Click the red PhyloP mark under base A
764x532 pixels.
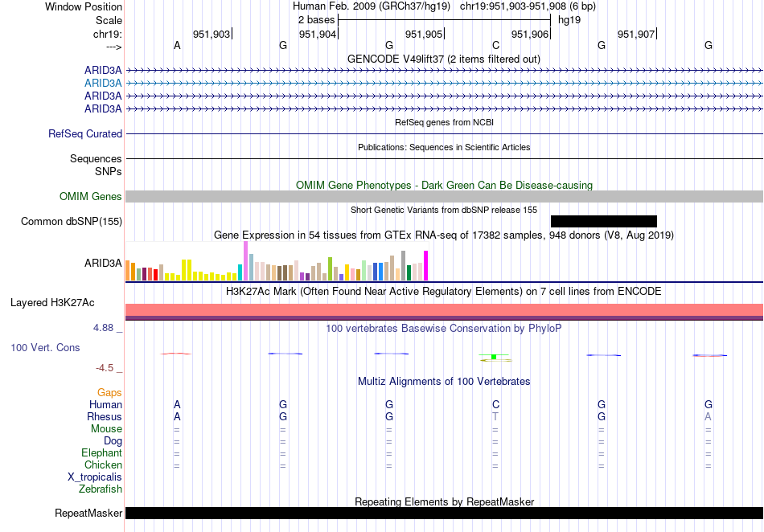pos(176,354)
